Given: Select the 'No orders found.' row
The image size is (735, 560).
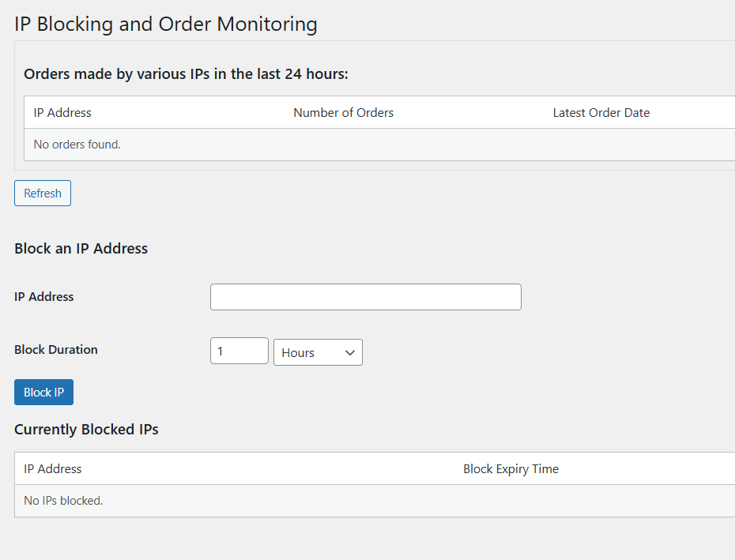Looking at the screenshot, I should pos(77,145).
